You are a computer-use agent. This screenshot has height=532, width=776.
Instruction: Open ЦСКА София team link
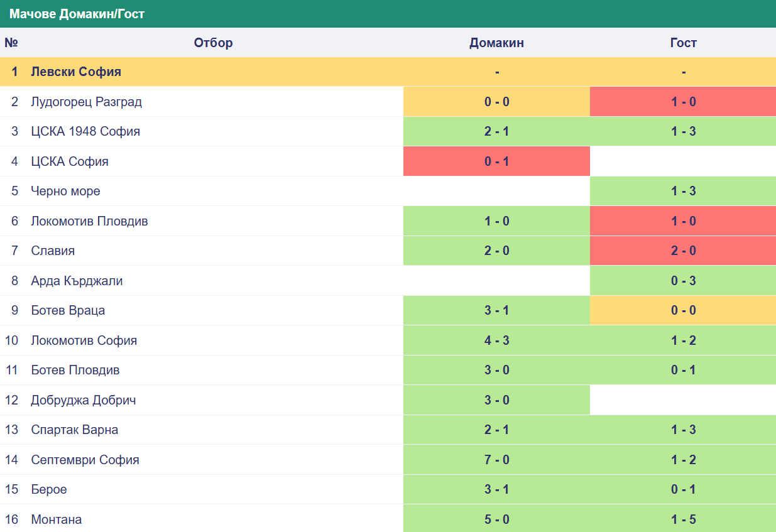70,161
